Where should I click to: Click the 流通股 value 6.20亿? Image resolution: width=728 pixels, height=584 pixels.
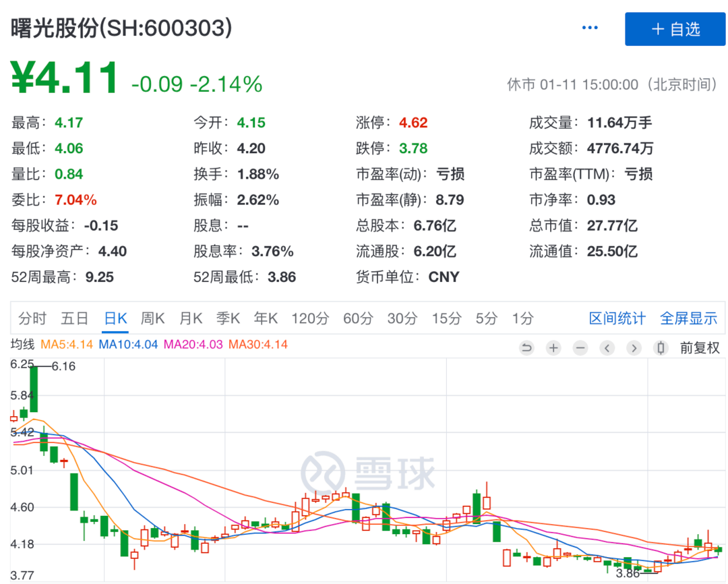435,252
